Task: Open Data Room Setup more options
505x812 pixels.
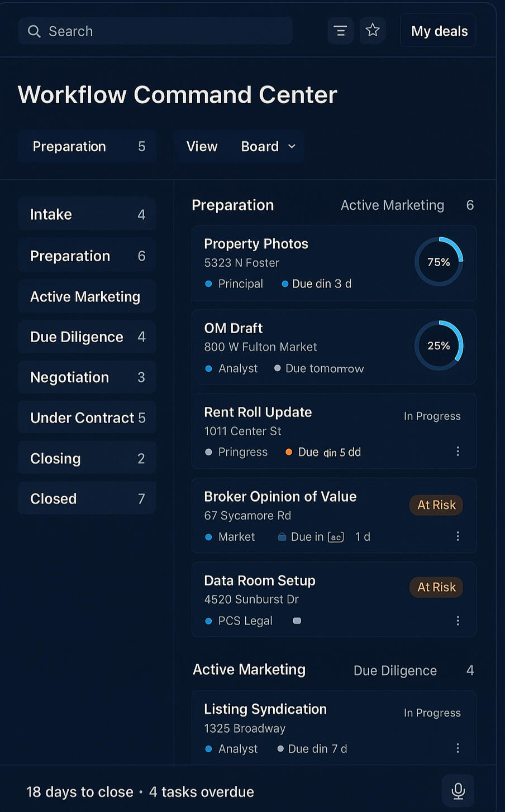Action: [x=458, y=621]
